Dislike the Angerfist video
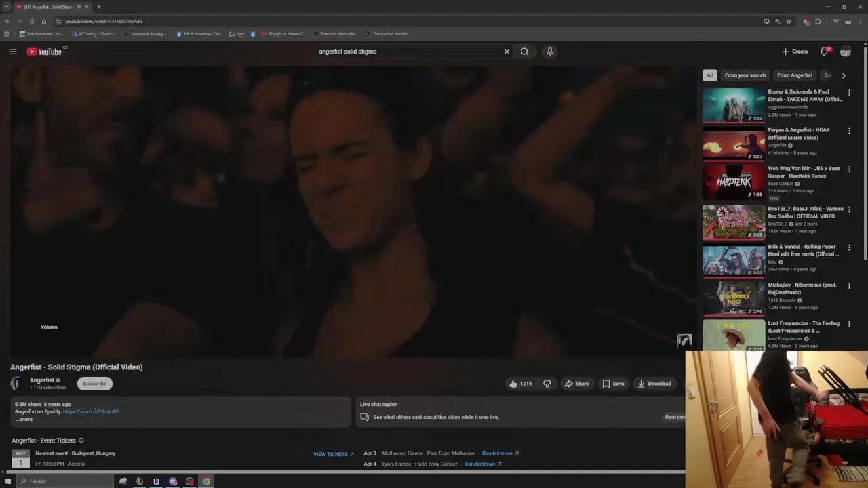Viewport: 868px width, 488px height. [547, 384]
